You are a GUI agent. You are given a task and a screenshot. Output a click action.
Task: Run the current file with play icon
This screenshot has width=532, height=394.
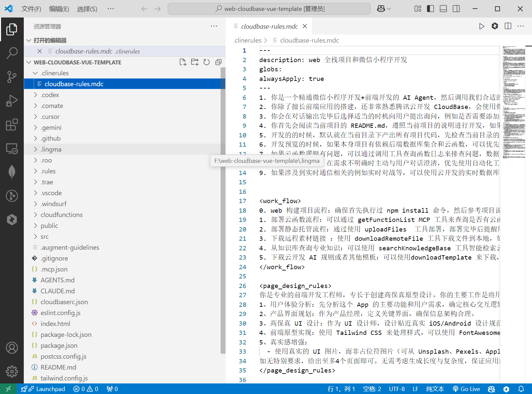(x=482, y=26)
